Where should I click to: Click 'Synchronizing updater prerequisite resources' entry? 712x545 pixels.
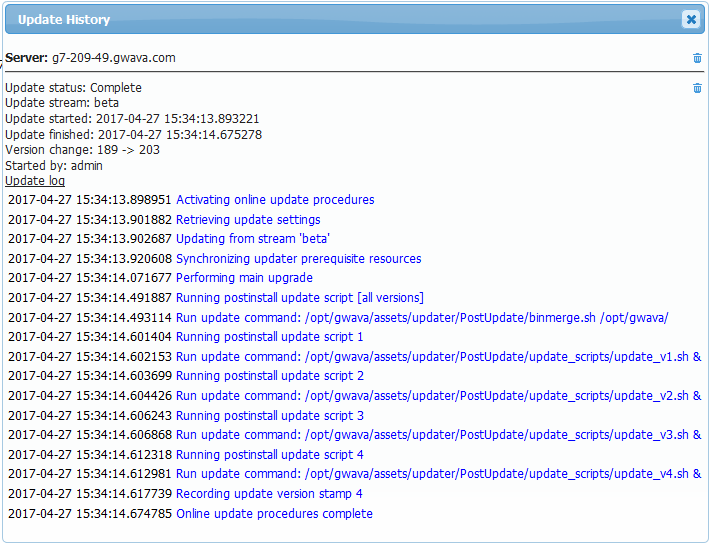pyautogui.click(x=299, y=259)
